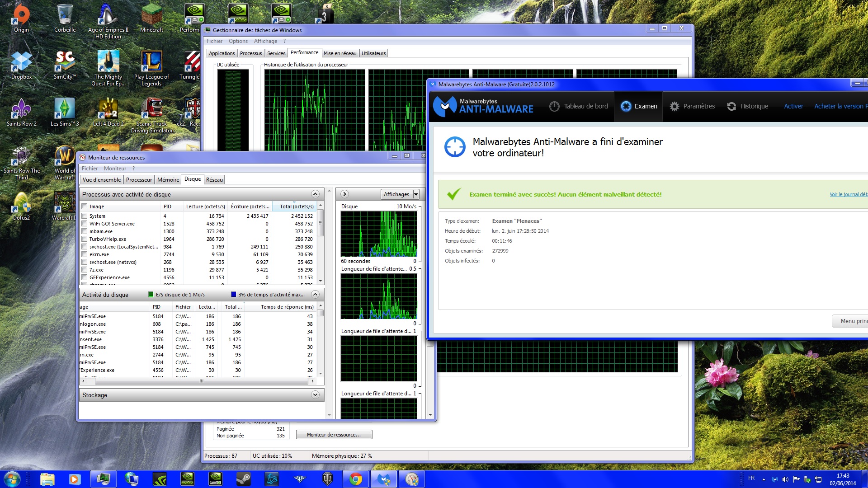868x488 pixels.
Task: Check the ekrn.exe process checkbox
Action: 84,254
